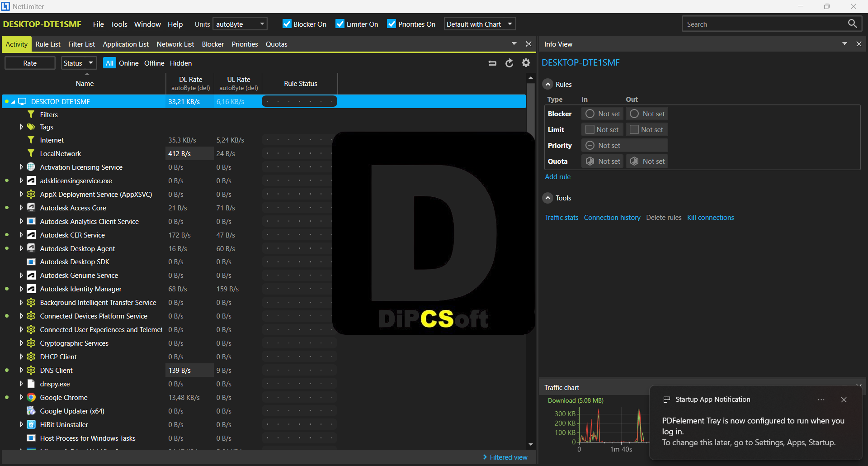Click the DNS Client service gear icon
Image resolution: width=868 pixels, height=466 pixels.
pyautogui.click(x=31, y=370)
